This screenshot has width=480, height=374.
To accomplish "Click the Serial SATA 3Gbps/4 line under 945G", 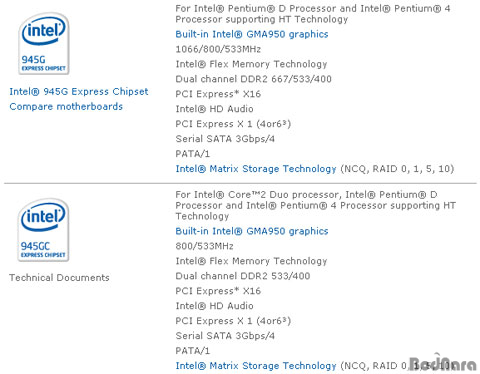I will (x=225, y=139).
